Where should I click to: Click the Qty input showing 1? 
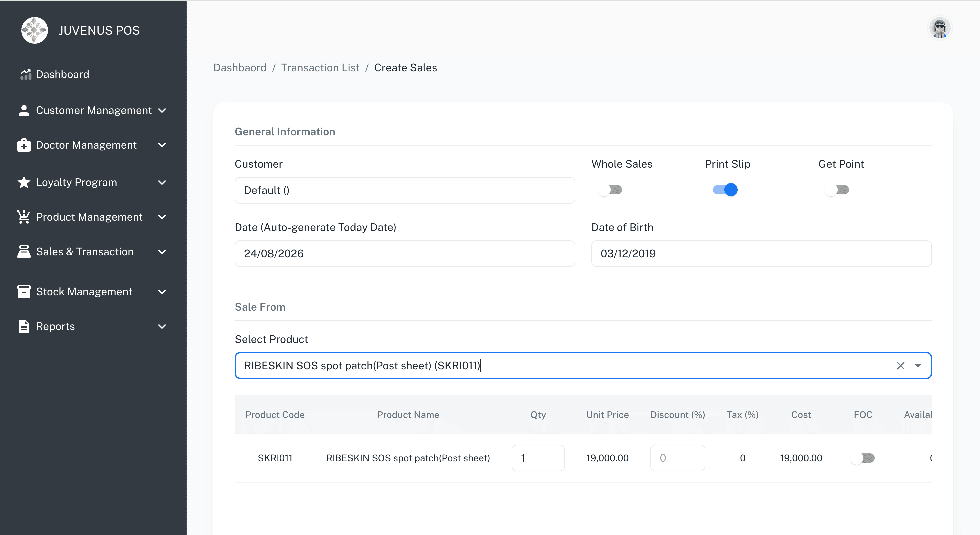[538, 458]
